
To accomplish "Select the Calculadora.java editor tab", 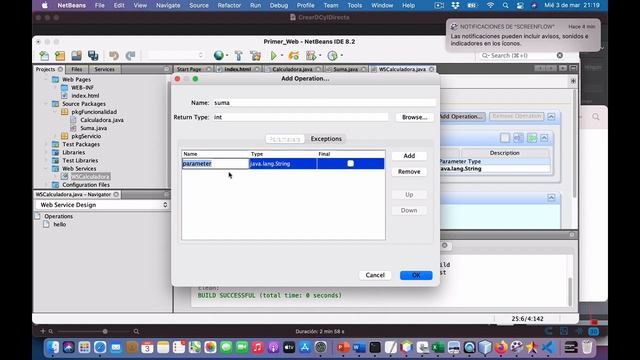I will [x=292, y=69].
